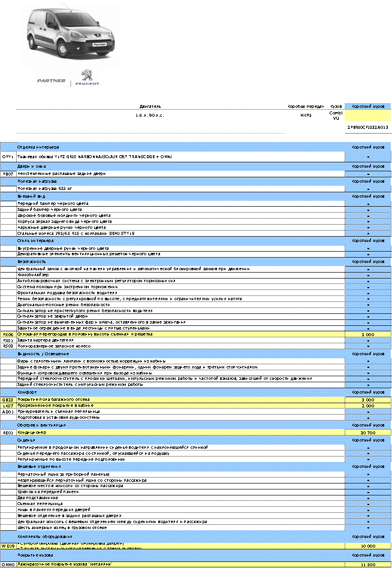Click the GB23 option code cell

(x=8, y=399)
